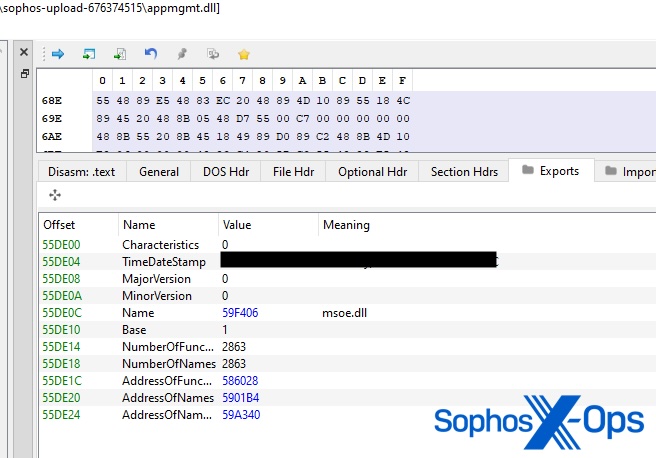Click the blue undo arrow icon
Viewport: 656px width, 458px height.
coord(151,53)
